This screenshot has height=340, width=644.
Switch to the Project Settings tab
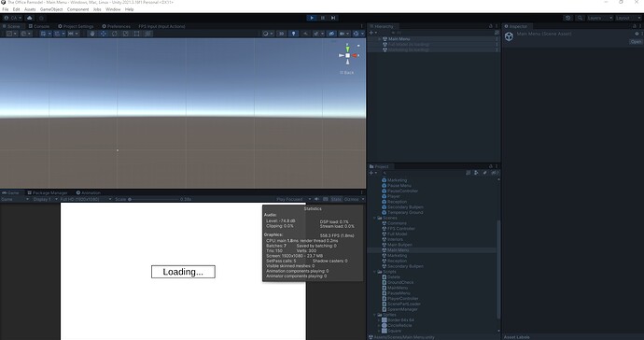click(76, 26)
